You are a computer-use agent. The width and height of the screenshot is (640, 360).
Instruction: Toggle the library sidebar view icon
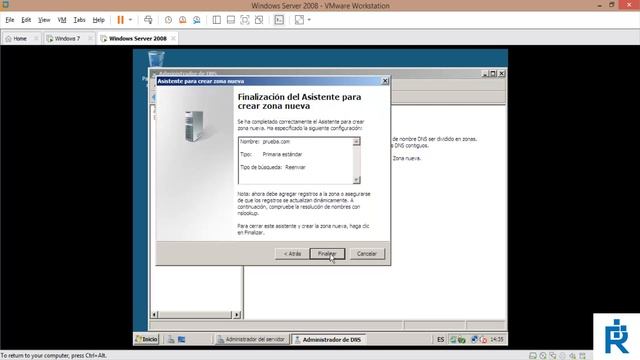217,20
